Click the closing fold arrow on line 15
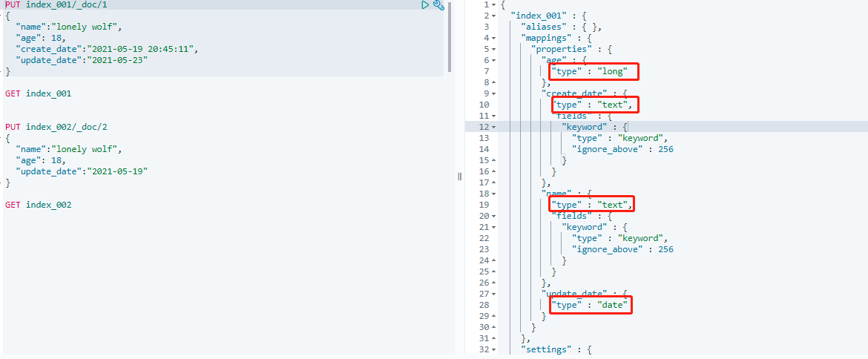 pyautogui.click(x=494, y=160)
